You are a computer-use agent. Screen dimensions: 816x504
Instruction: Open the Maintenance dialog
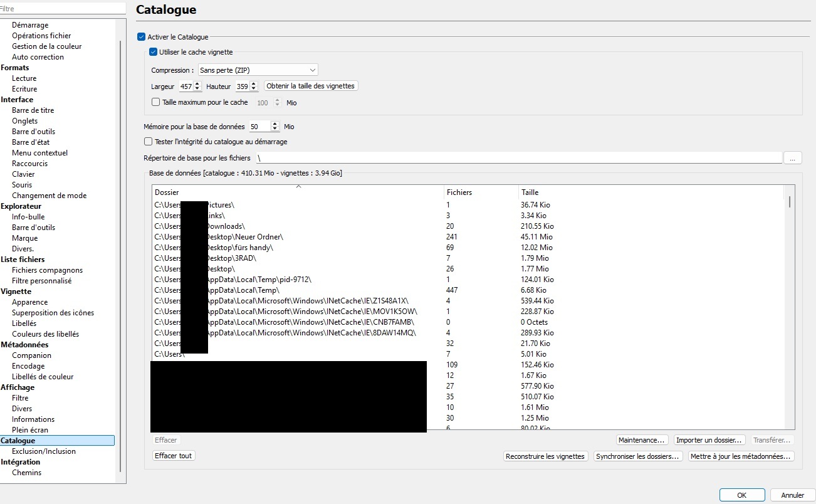click(642, 439)
